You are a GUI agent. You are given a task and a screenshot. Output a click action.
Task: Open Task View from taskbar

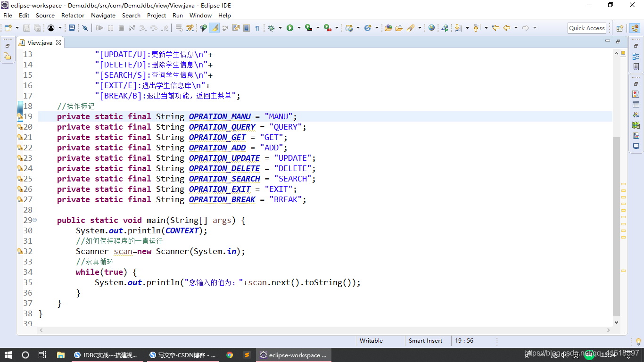[42, 355]
